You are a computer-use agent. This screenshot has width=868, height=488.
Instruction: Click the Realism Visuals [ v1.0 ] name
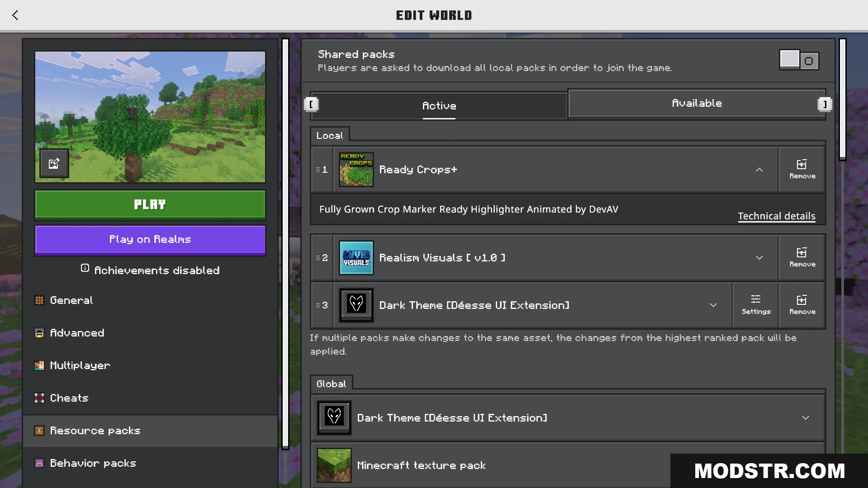[x=442, y=258]
